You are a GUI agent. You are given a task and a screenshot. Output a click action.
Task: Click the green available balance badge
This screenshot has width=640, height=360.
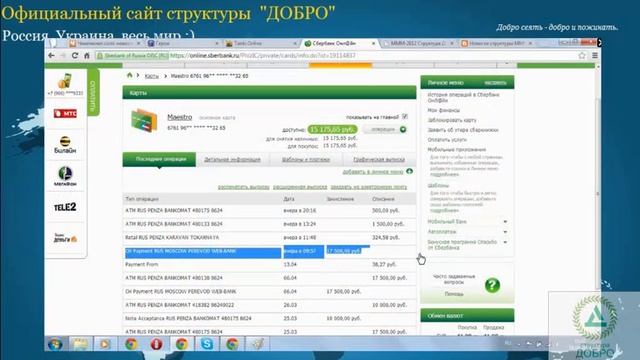[332, 129]
